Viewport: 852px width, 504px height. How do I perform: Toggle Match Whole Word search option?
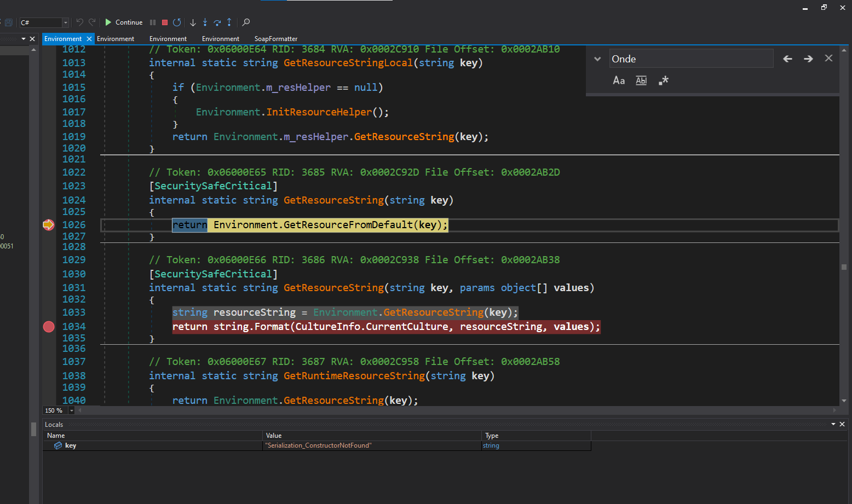[x=641, y=80]
